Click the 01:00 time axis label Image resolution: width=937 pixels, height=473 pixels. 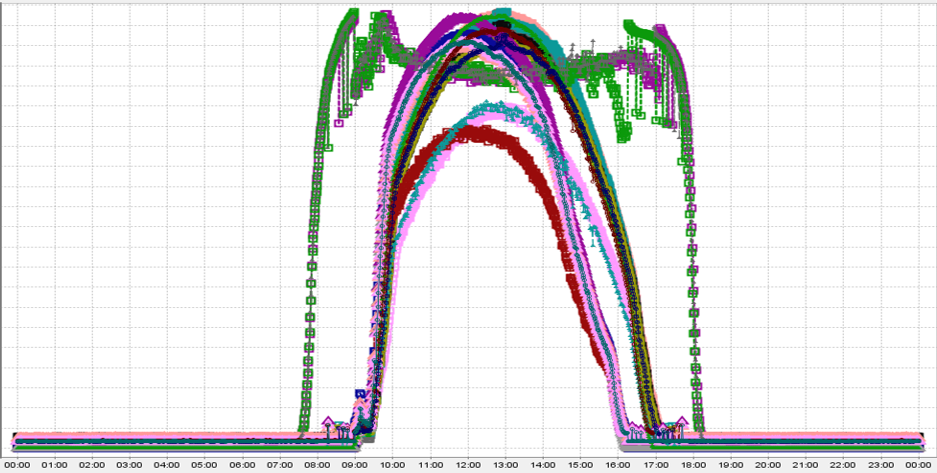[54, 465]
